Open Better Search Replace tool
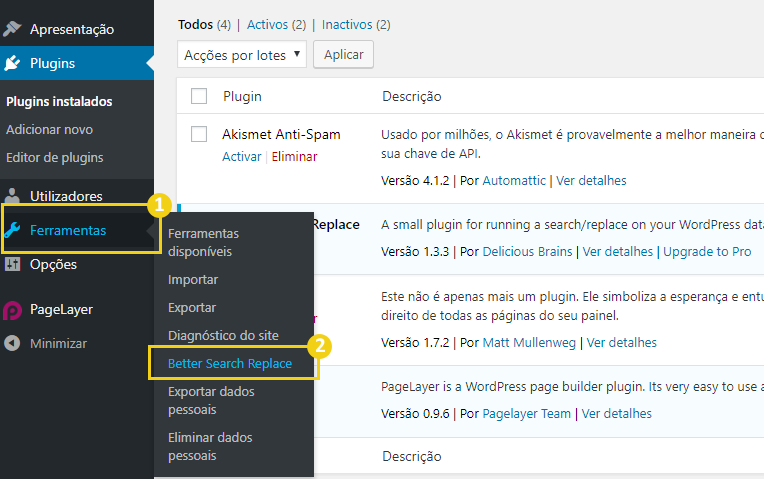The height and width of the screenshot is (479, 764). 230,364
